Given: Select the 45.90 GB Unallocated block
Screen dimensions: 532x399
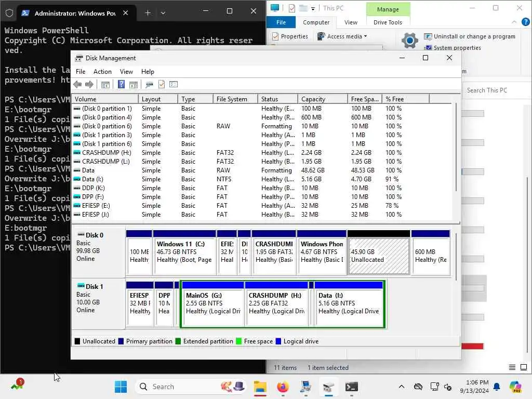Looking at the screenshot, I should (x=379, y=252).
